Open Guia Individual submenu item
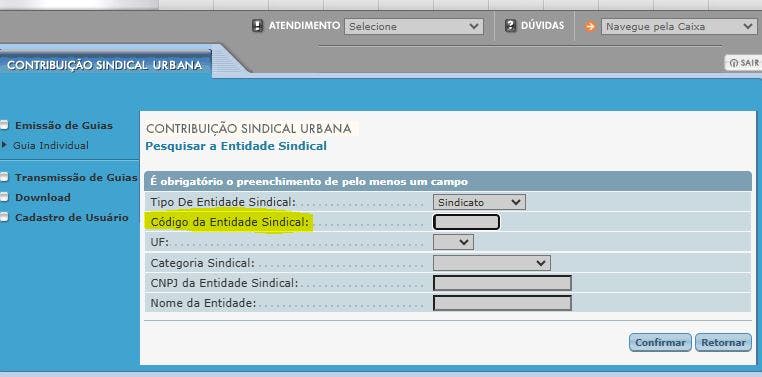 click(x=51, y=145)
